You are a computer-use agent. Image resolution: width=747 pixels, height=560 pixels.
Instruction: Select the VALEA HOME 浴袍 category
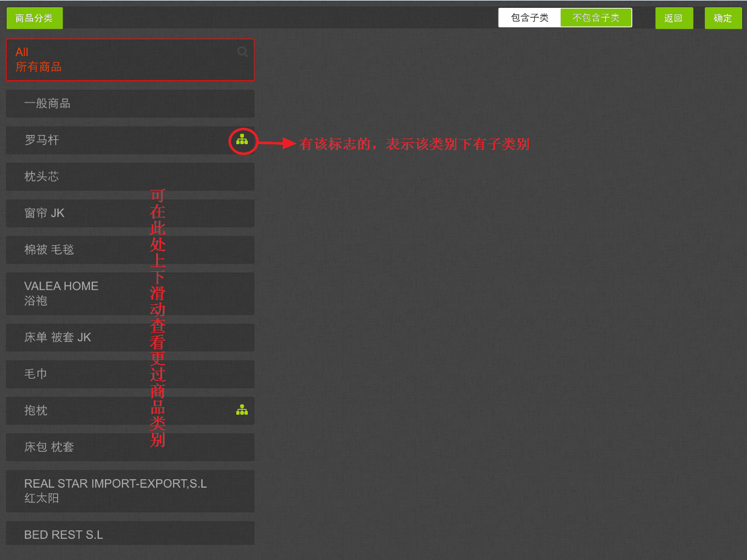coord(130,294)
